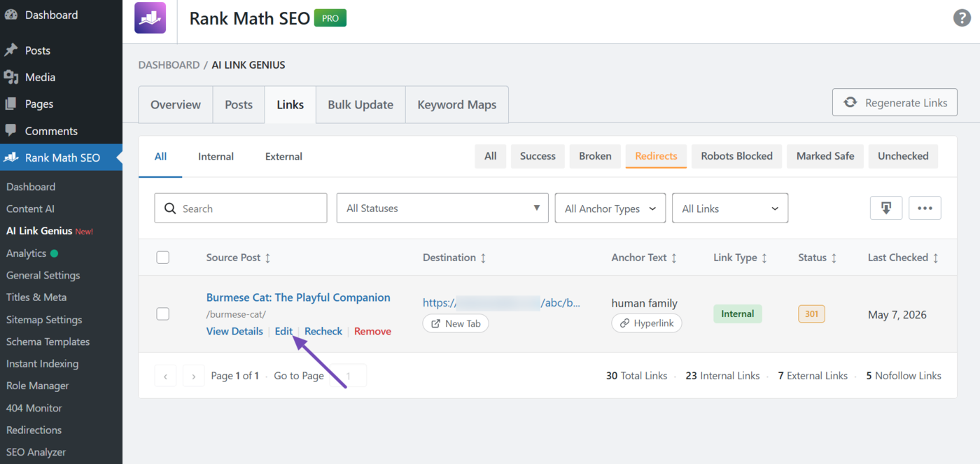Select the All links sub-tab

coord(160,156)
